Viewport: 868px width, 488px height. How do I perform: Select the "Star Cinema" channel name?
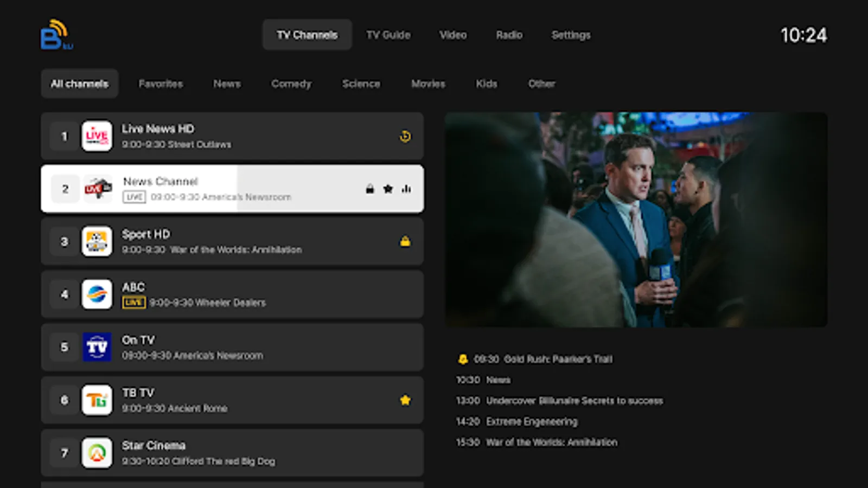coord(154,445)
